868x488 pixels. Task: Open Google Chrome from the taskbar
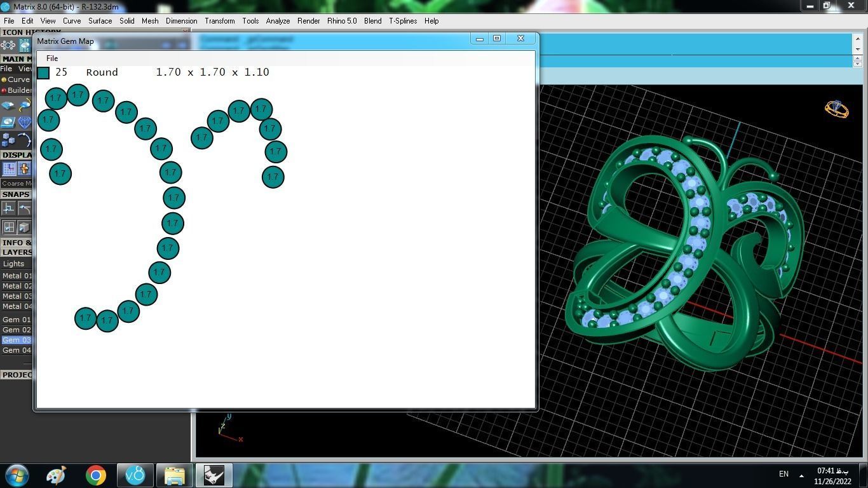96,475
